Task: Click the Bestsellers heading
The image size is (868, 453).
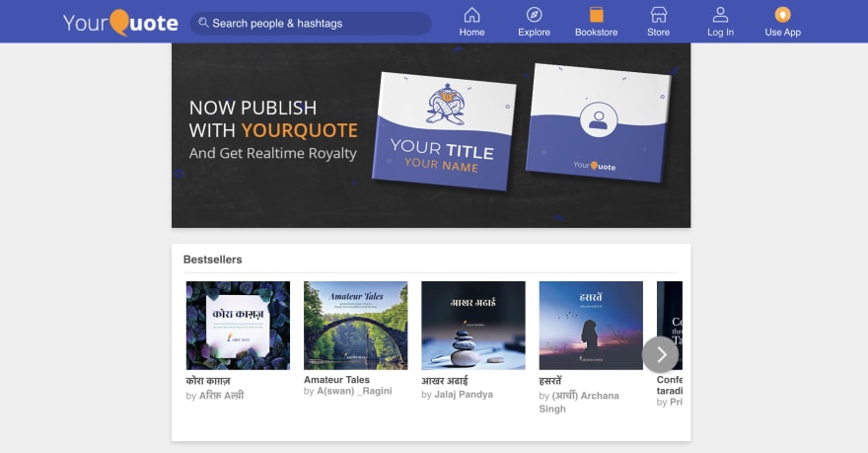Action: [213, 260]
